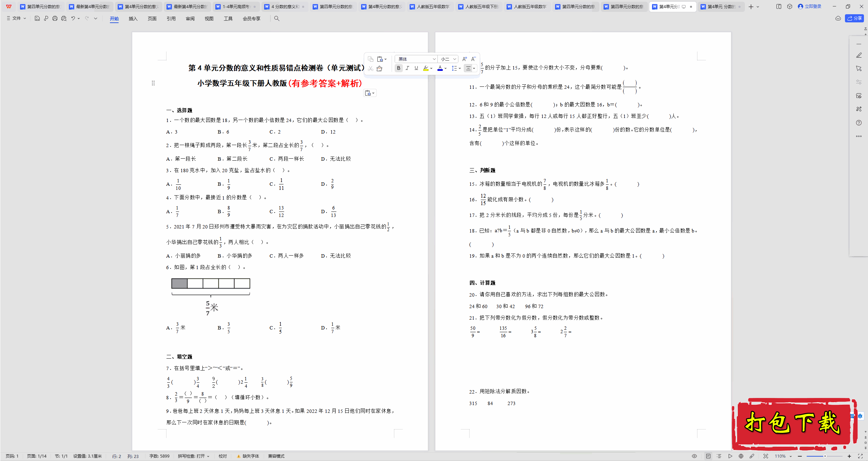The height and width of the screenshot is (461, 868).
Task: Select the 引用 ribbon tab
Action: (171, 19)
